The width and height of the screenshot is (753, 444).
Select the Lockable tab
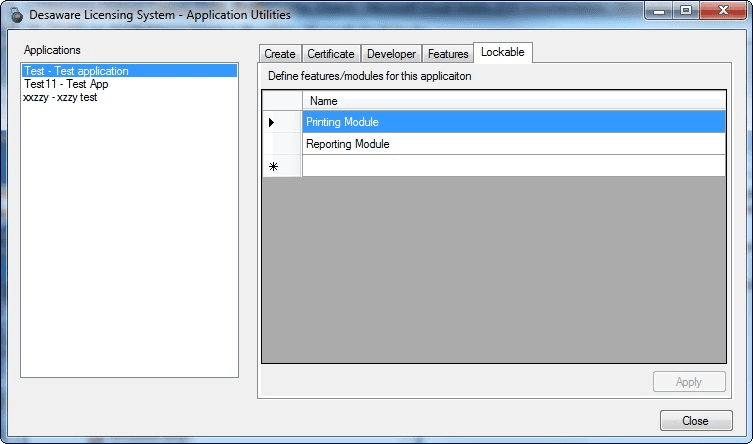(x=503, y=52)
